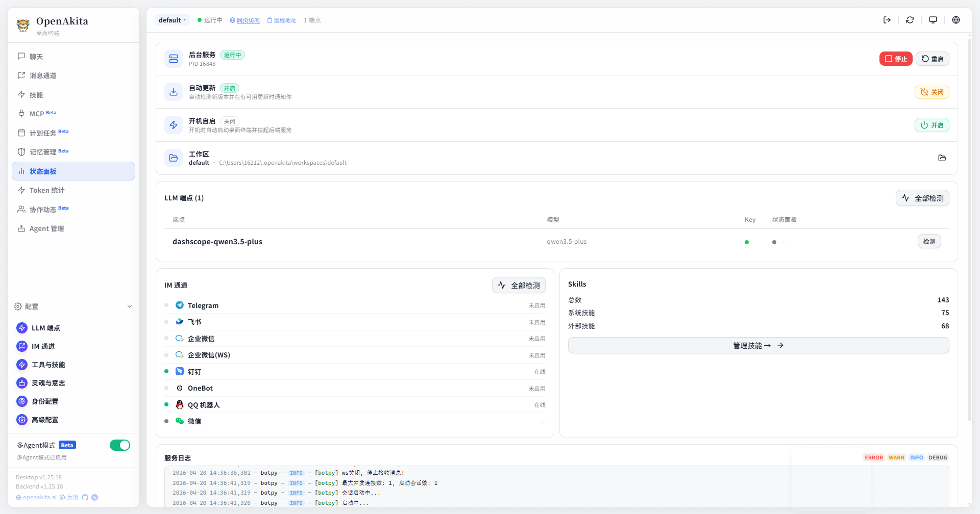Click the 钉钉 channel icon
980x514 pixels.
(180, 371)
